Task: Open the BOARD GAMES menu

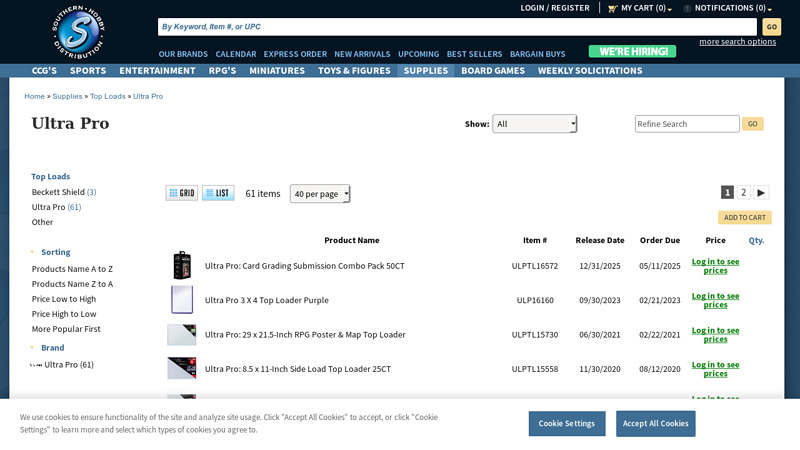Action: (493, 70)
